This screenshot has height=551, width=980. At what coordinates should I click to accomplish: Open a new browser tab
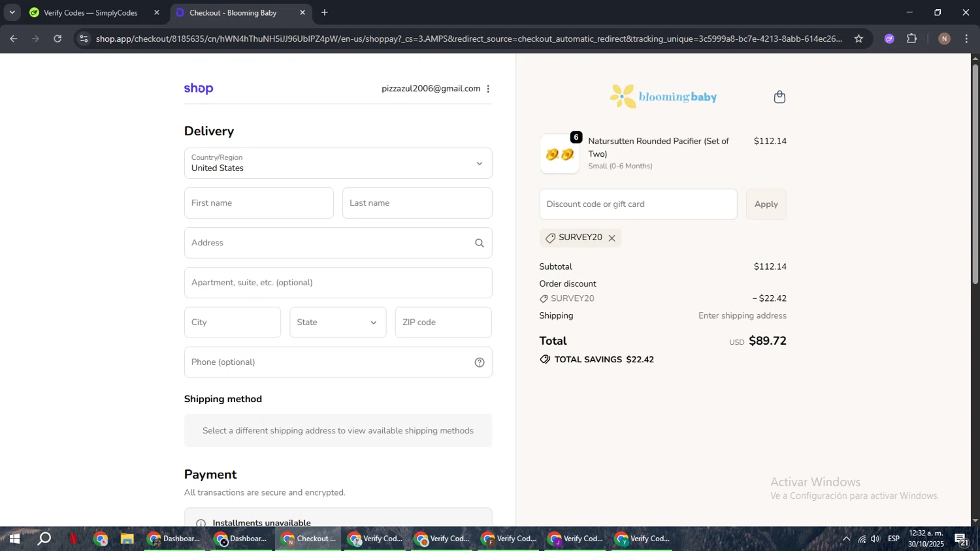point(325,12)
